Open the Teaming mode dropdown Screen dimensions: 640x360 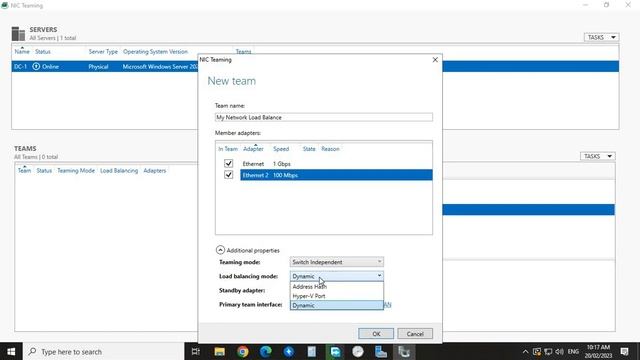336,262
